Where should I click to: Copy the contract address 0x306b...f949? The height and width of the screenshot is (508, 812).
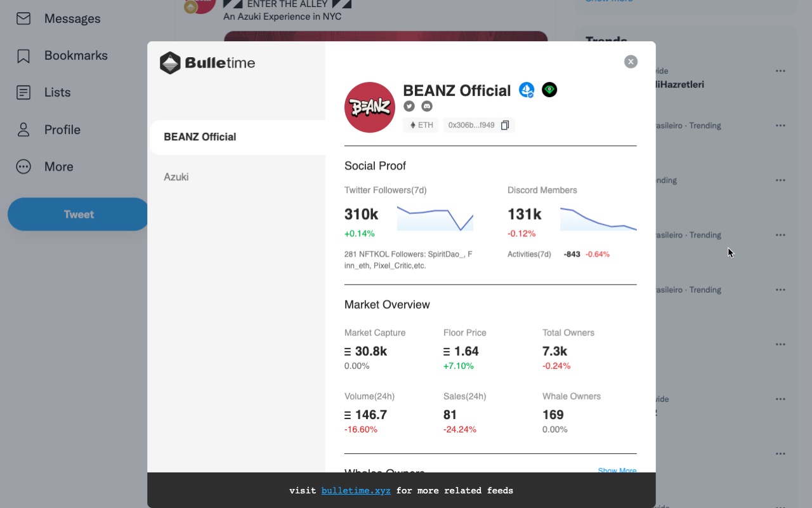505,125
